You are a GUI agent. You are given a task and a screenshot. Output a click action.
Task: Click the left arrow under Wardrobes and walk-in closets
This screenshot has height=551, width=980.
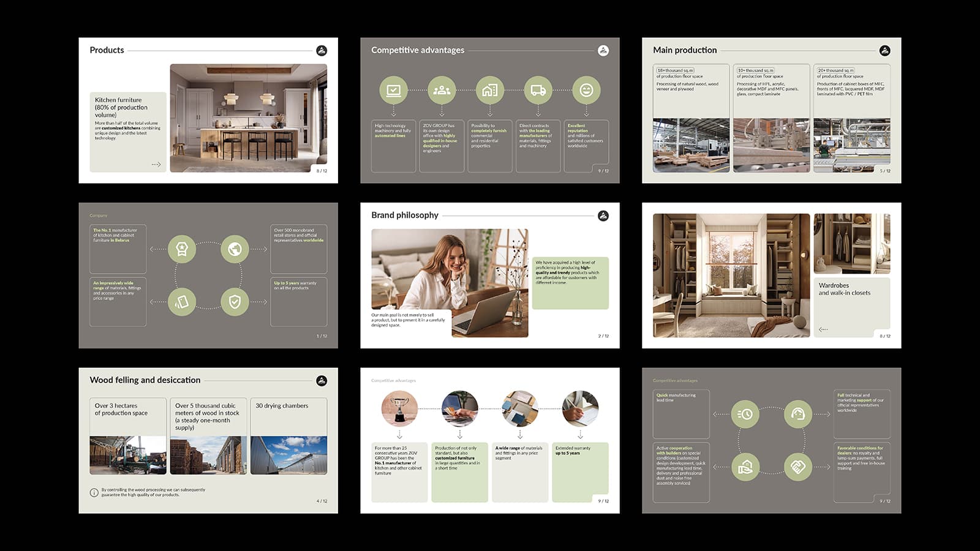823,329
